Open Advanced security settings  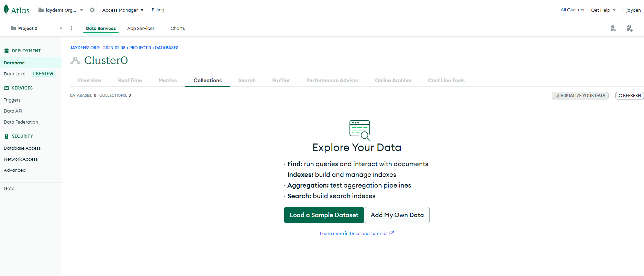[x=15, y=170]
